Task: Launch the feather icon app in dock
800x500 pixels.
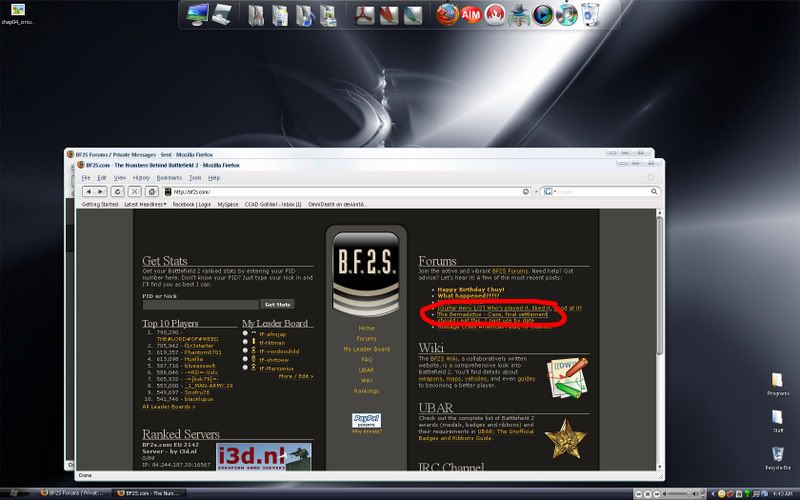Action: [413, 15]
